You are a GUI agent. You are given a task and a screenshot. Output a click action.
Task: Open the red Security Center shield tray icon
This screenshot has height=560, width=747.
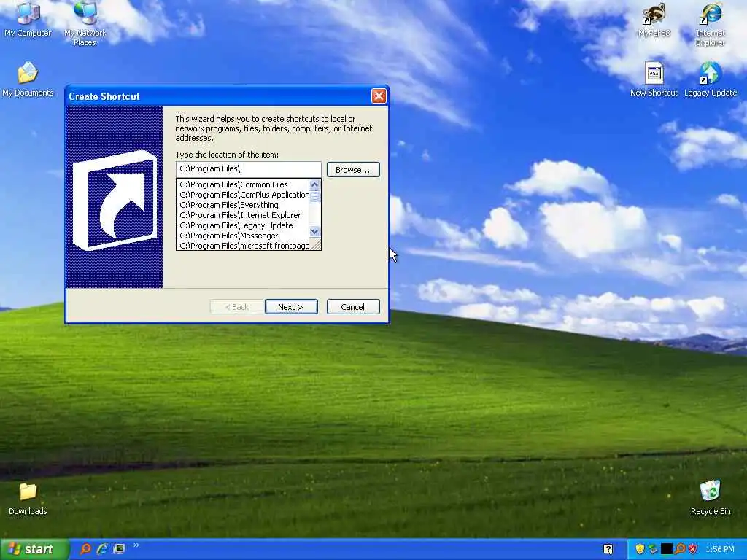(x=693, y=550)
